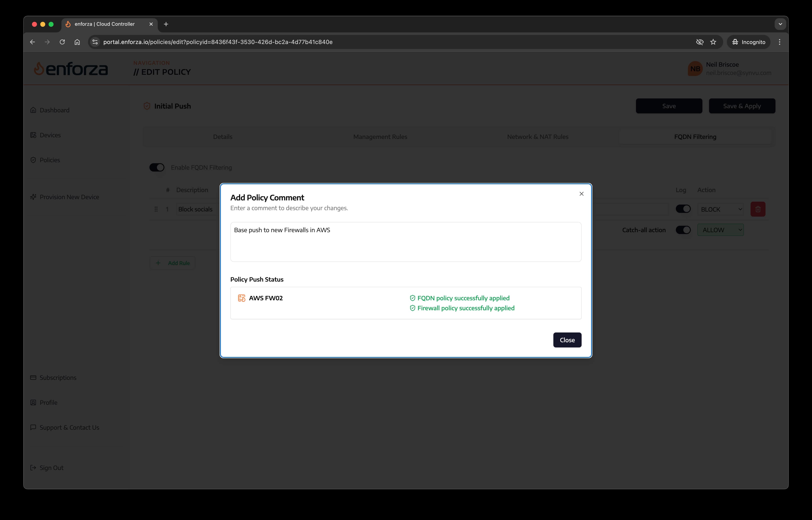Bookmark this page with star icon

click(713, 42)
